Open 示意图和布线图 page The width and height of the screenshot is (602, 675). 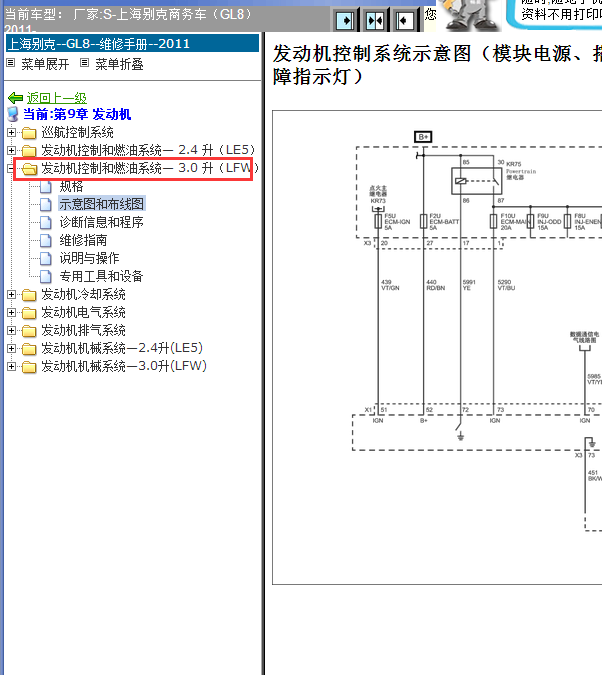[102, 204]
